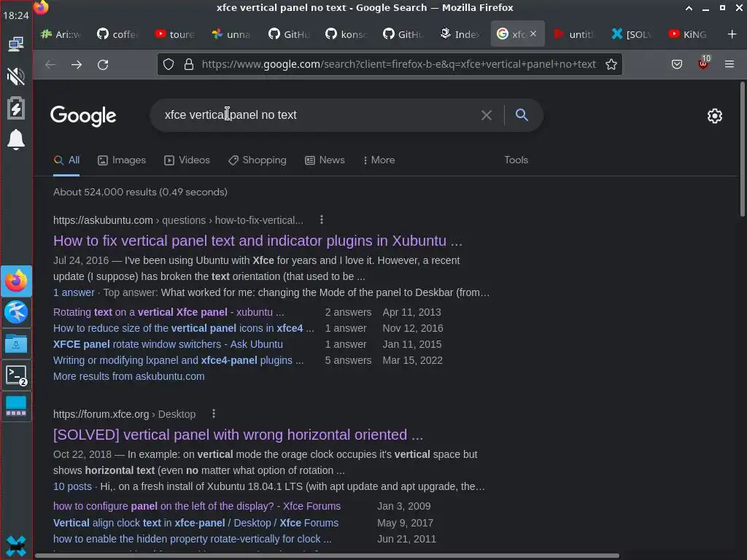Open the notifications bell icon
Image resolution: width=747 pixels, height=560 pixels.
pyautogui.click(x=16, y=139)
